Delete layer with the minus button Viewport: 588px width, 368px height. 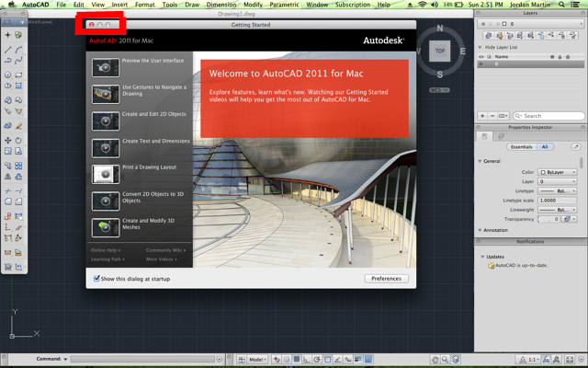click(x=492, y=116)
